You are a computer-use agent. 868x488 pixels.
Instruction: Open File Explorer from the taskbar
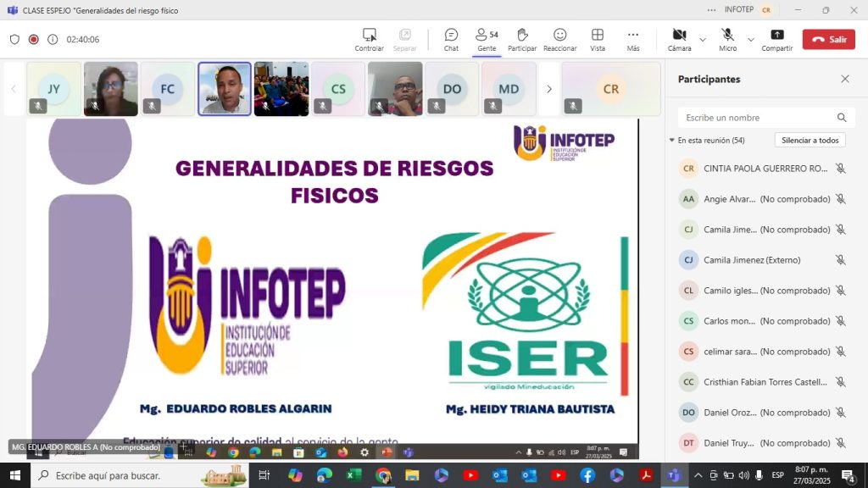[x=413, y=475]
